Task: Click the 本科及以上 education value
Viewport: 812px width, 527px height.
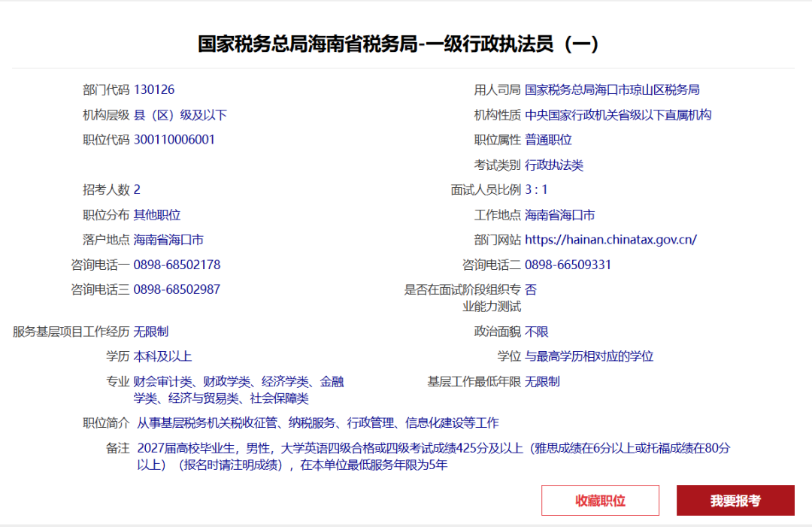Action: tap(162, 356)
